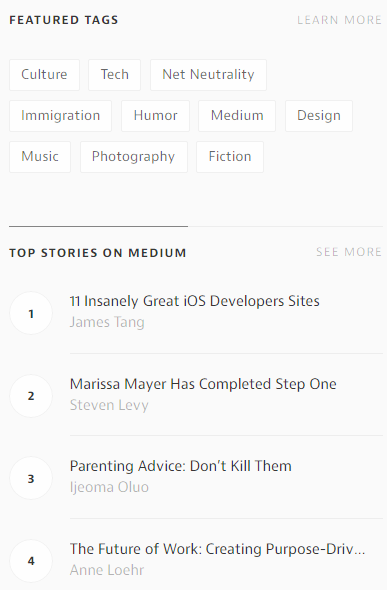The height and width of the screenshot is (590, 387).
Task: Open Parenting Advice: Don't Kill Them story
Action: (x=181, y=466)
